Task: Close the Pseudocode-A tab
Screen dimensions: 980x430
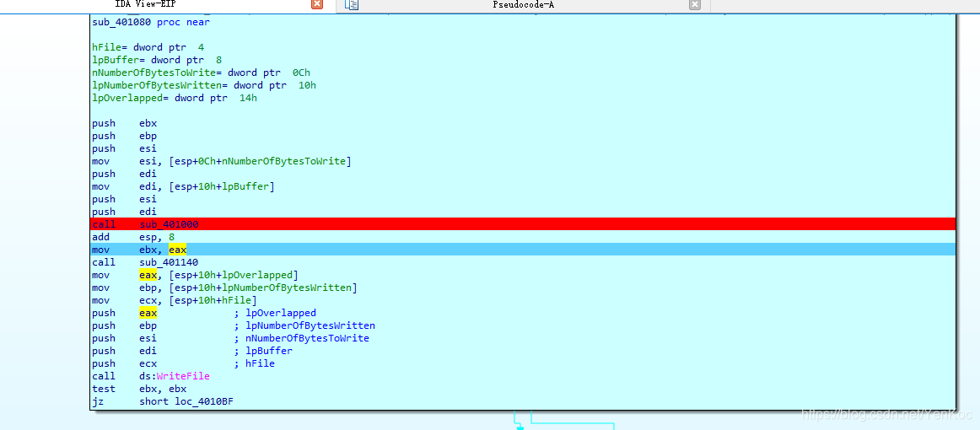Action: click(x=695, y=4)
